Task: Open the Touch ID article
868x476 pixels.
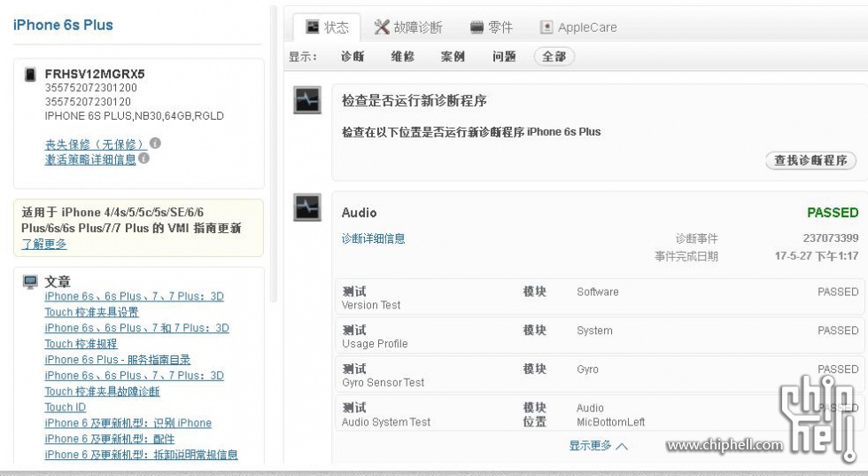Action: point(66,407)
